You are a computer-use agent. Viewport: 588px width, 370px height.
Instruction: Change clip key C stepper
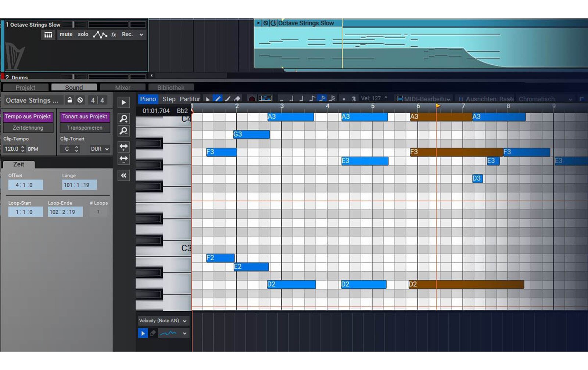76,149
